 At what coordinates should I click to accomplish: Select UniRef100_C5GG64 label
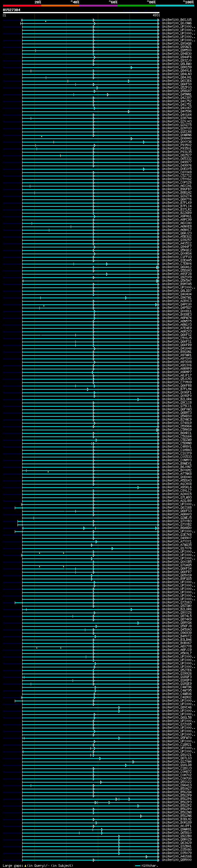[x=177, y=437]
